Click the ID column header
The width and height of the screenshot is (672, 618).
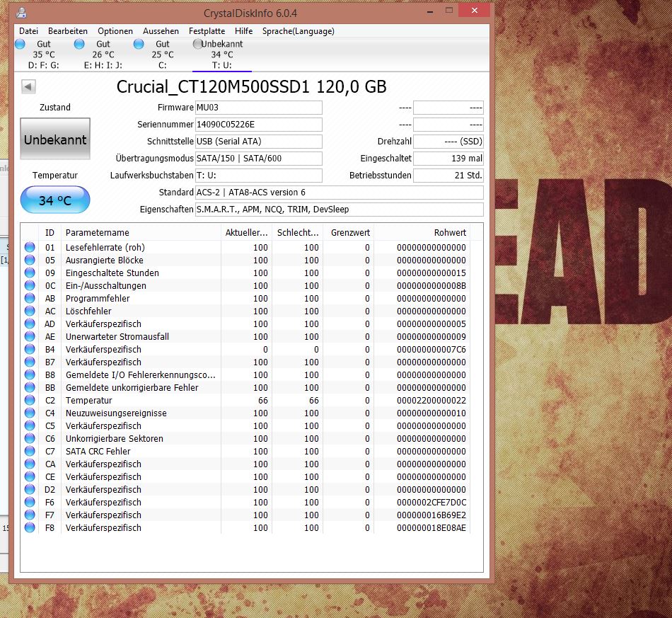[x=50, y=232]
